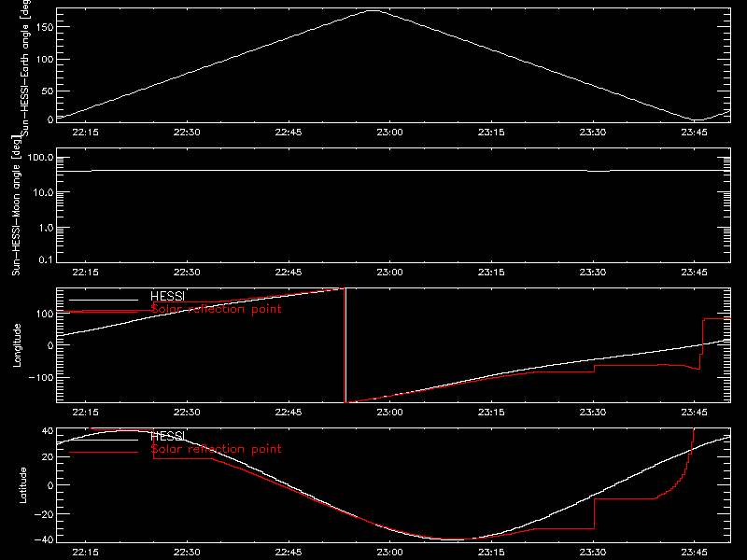This screenshot has width=747, height=560.
Task: Click the 23:00 label under the Longitude plot
Action: pos(389,412)
